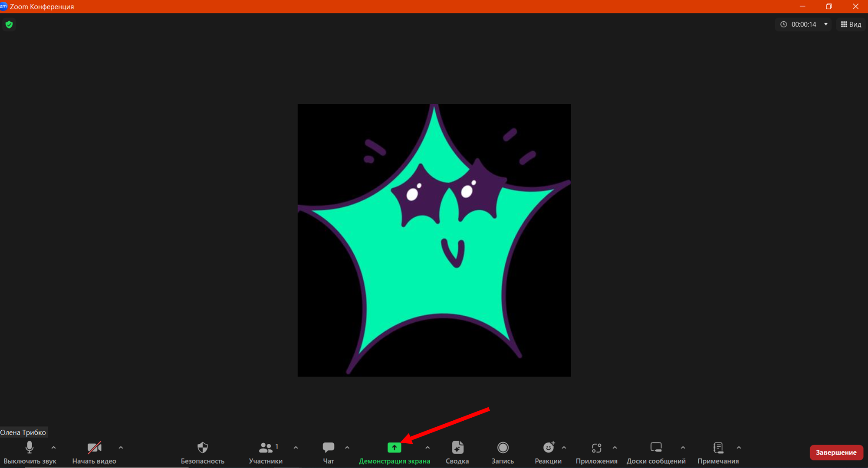Image resolution: width=868 pixels, height=468 pixels.
Task: Open Реакции emoji reactions
Action: [x=548, y=452]
